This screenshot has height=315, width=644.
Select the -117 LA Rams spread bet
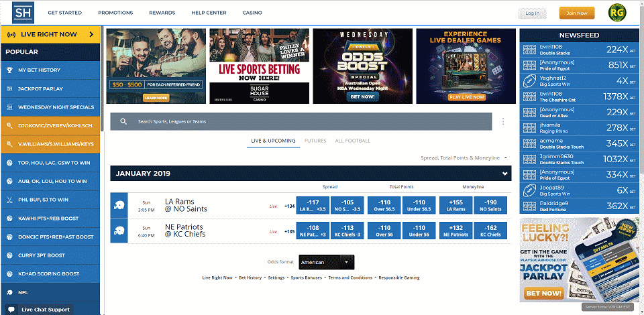pyautogui.click(x=313, y=205)
